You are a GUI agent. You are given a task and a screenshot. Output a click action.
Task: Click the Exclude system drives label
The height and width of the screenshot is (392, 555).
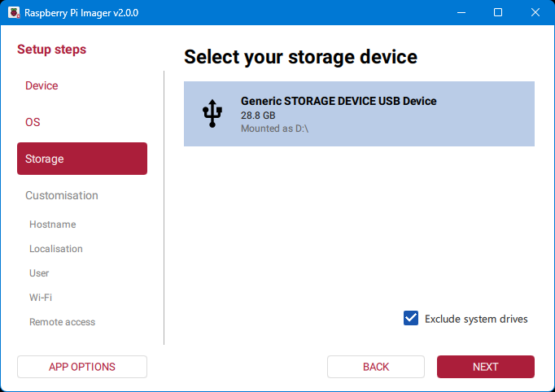pos(476,319)
